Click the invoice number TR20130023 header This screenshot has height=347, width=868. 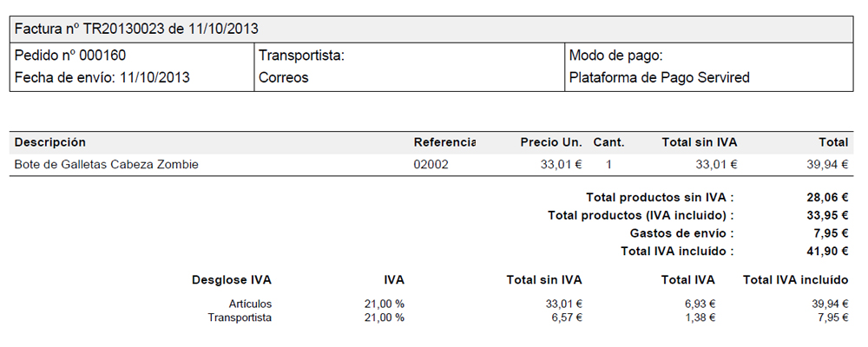[x=136, y=29]
